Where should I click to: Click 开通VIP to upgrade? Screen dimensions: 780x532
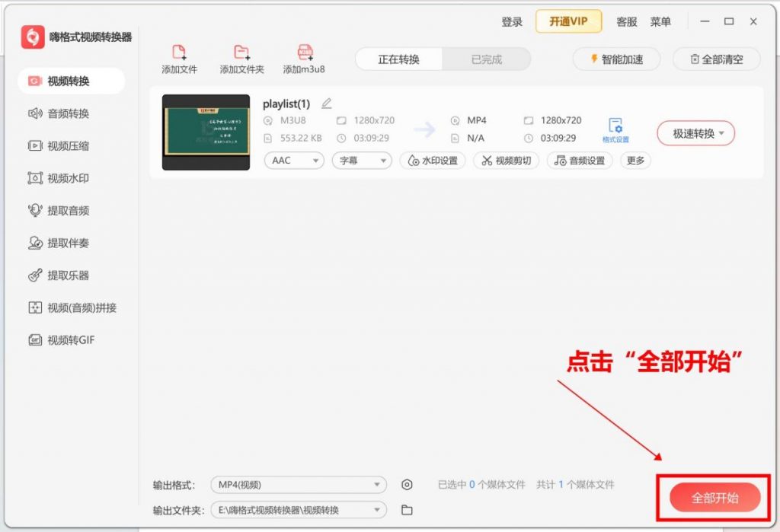point(567,21)
